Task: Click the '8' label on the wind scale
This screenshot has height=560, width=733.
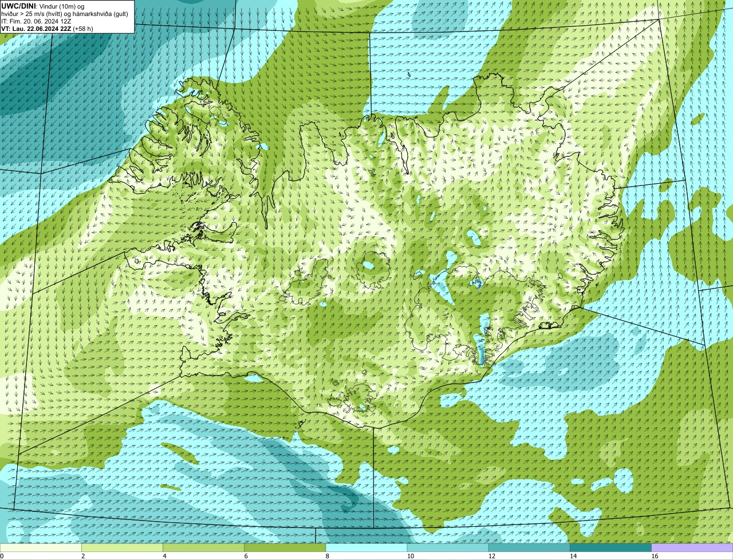Action: coord(328,556)
